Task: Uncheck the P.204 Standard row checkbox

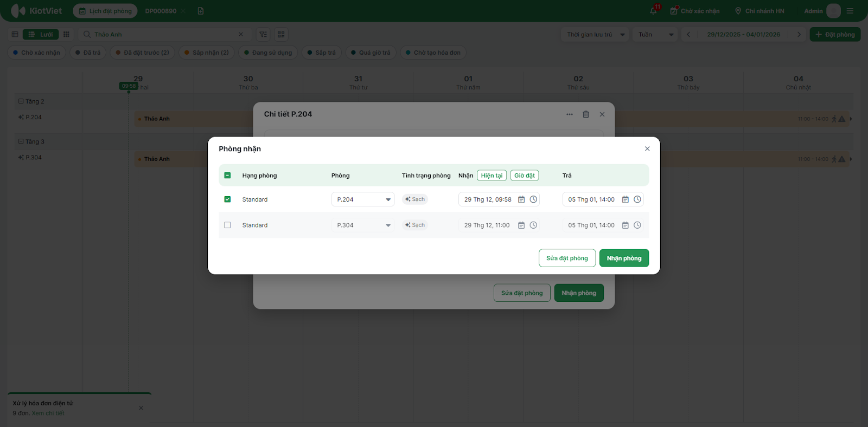Action: [x=227, y=199]
